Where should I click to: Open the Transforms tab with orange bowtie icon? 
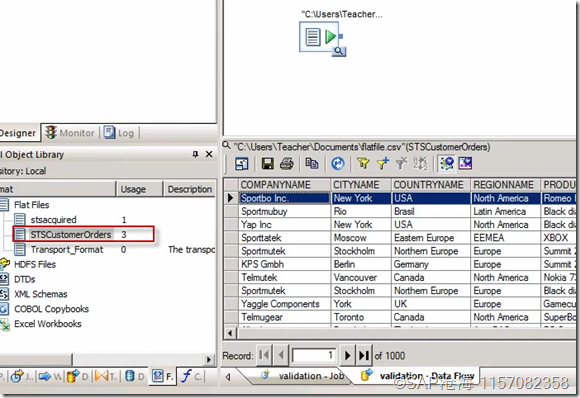pos(105,377)
